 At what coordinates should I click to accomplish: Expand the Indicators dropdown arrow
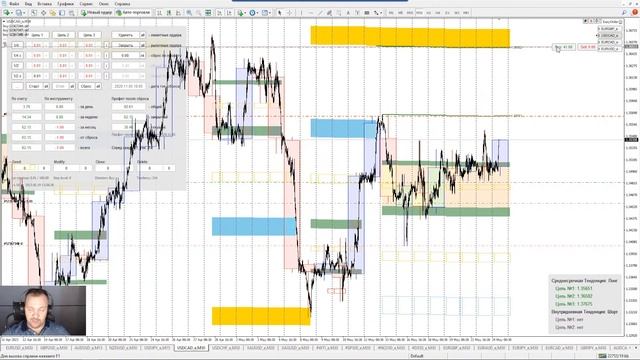click(245, 13)
